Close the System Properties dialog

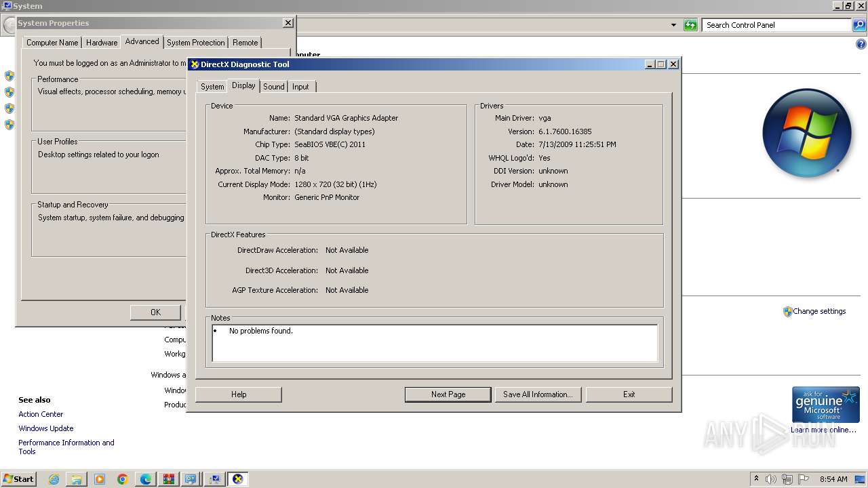[288, 23]
